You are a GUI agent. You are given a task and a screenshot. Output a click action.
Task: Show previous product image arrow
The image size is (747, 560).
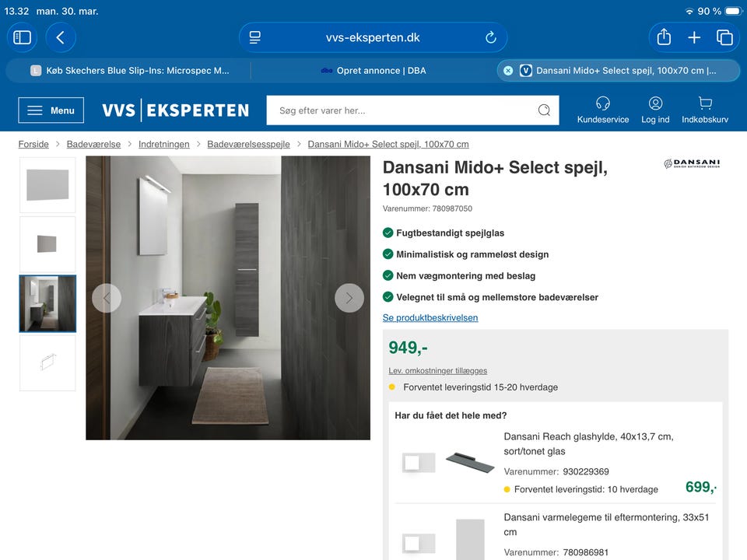click(107, 298)
